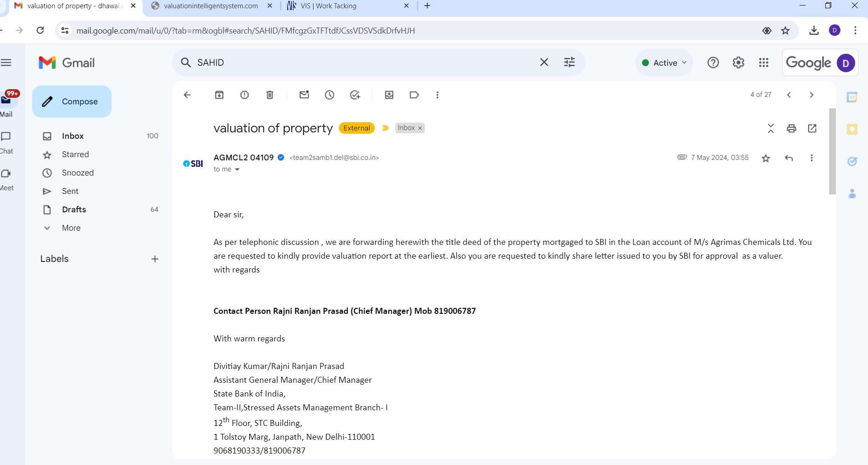The image size is (868, 465).
Task: Reload the page
Action: click(x=40, y=30)
